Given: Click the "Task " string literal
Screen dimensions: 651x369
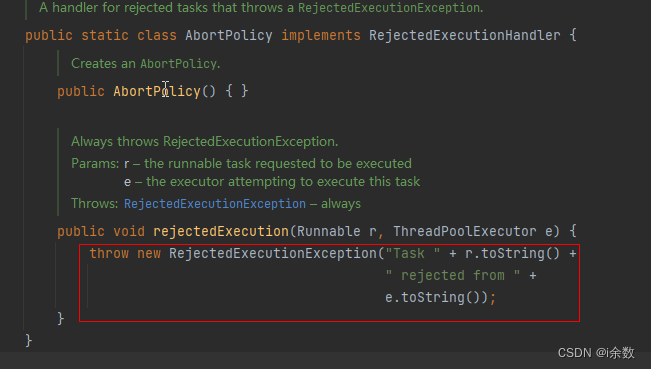Looking at the screenshot, I should 413,253.
